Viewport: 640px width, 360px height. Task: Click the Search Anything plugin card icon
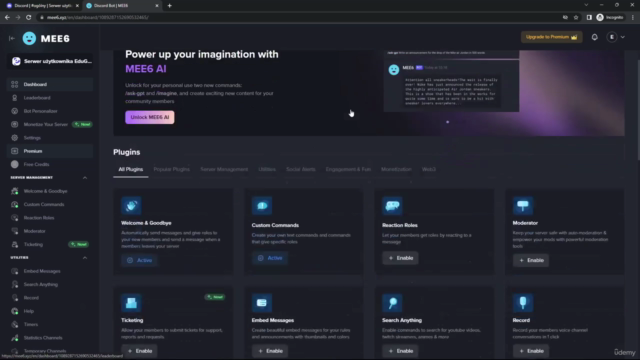(392, 303)
